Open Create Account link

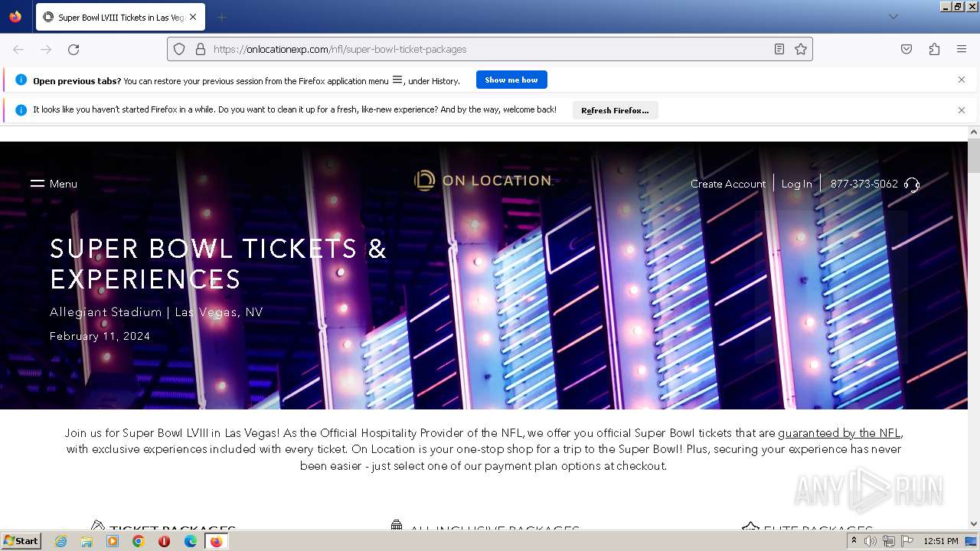tap(728, 184)
